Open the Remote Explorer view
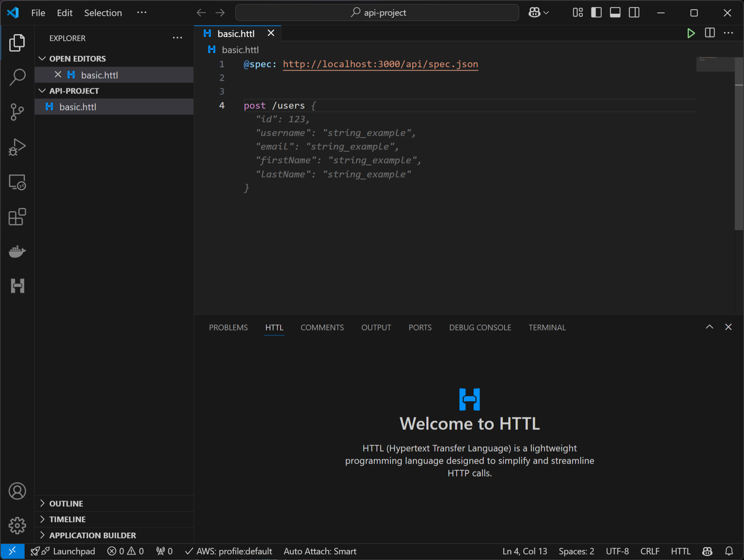744x560 pixels. tap(17, 182)
